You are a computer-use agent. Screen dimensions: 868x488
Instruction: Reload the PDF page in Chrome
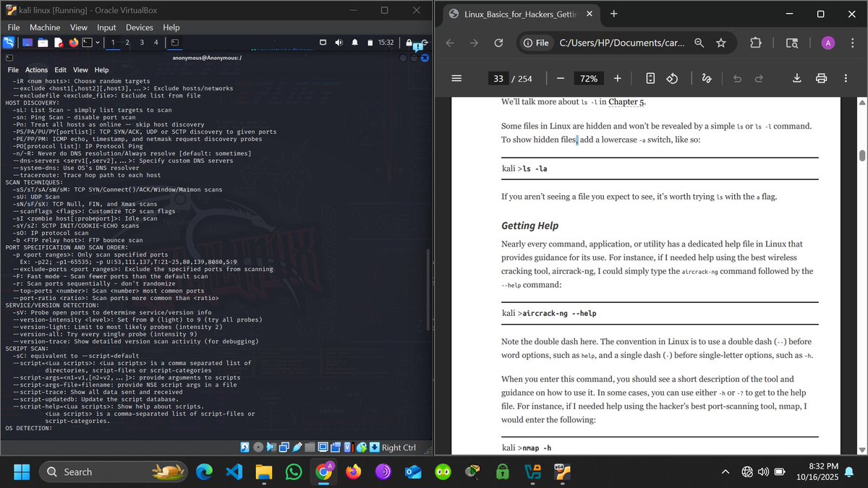tap(498, 43)
